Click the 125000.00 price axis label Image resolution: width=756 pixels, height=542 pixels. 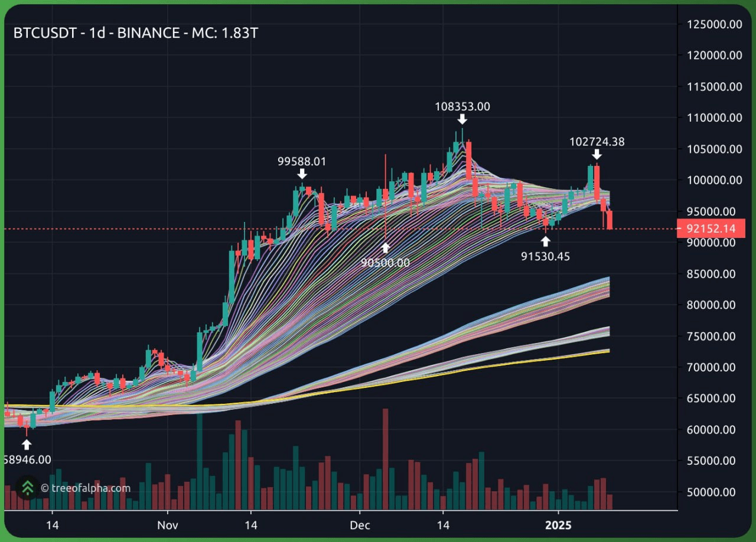click(x=715, y=24)
